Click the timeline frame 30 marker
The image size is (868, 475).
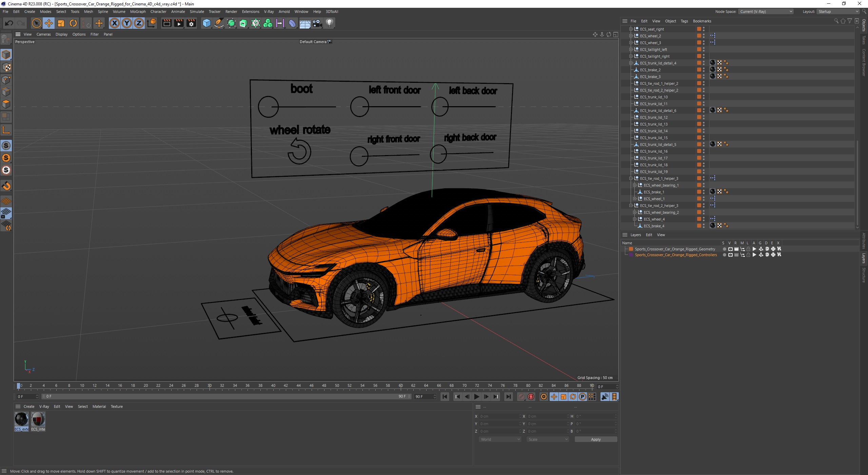point(210,386)
